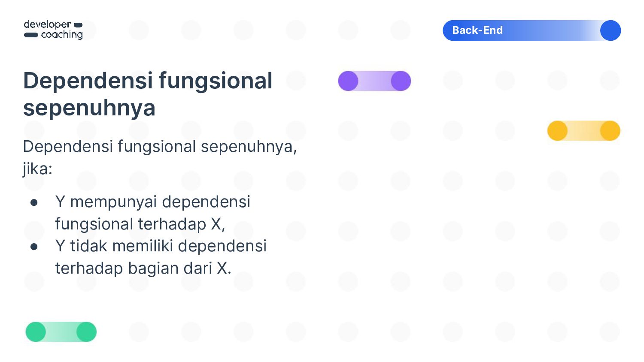
Task: Click the dark pill next to developer text
Action: pyautogui.click(x=78, y=25)
